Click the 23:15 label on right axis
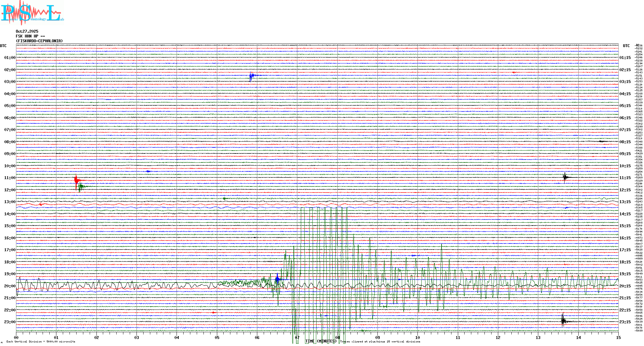 [x=625, y=322]
